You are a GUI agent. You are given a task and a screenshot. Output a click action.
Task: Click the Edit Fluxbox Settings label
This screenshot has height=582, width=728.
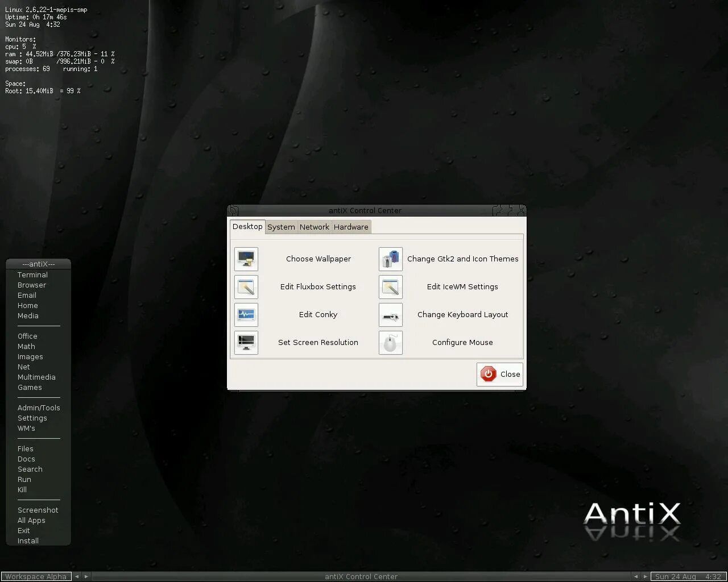[x=318, y=287]
